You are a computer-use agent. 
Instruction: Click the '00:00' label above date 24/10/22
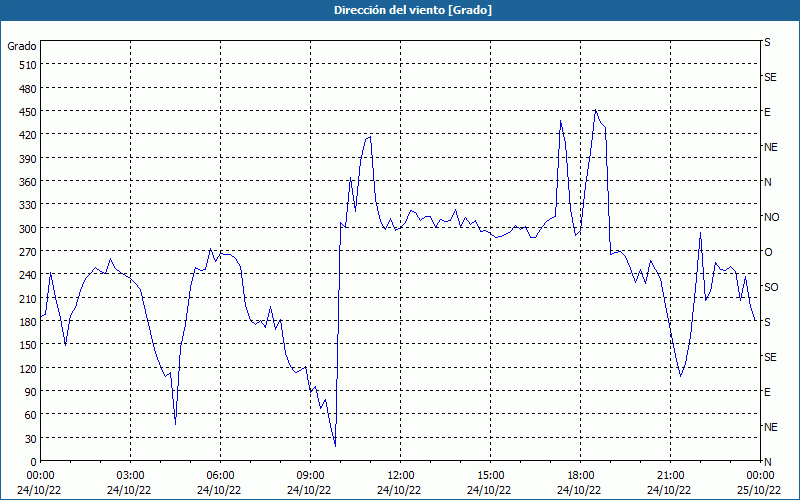[40, 476]
